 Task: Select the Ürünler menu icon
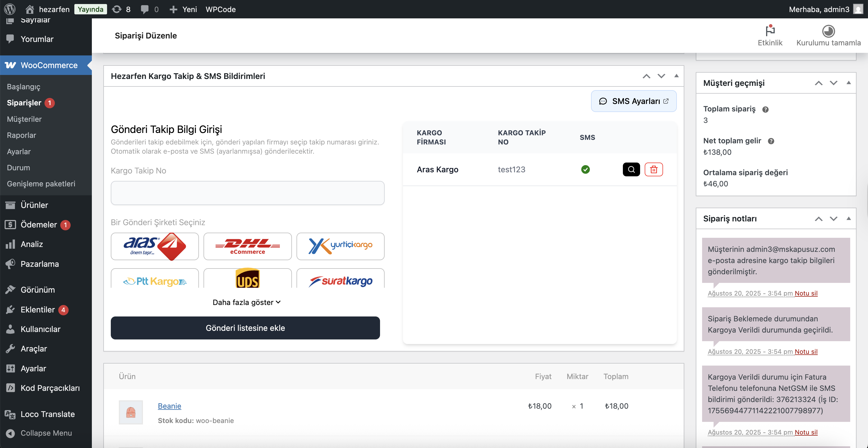point(10,205)
